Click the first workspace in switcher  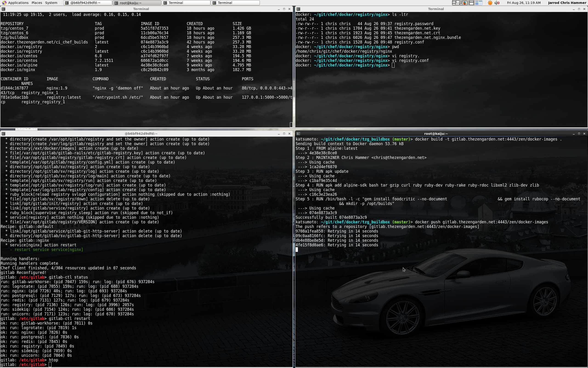click(456, 3)
